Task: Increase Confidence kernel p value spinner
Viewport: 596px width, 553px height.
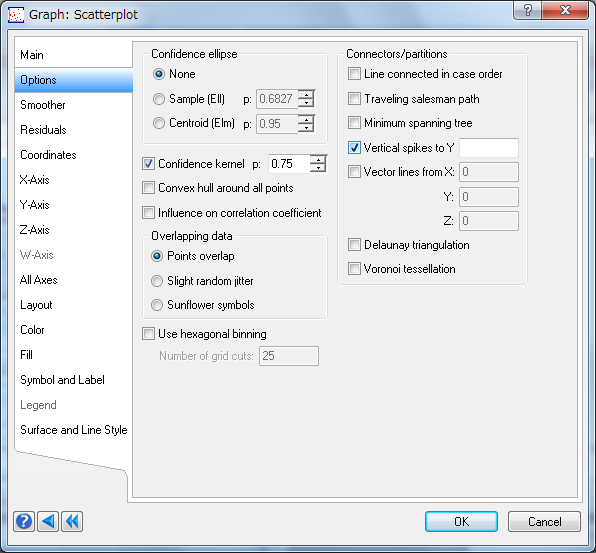Action: pyautogui.click(x=318, y=160)
